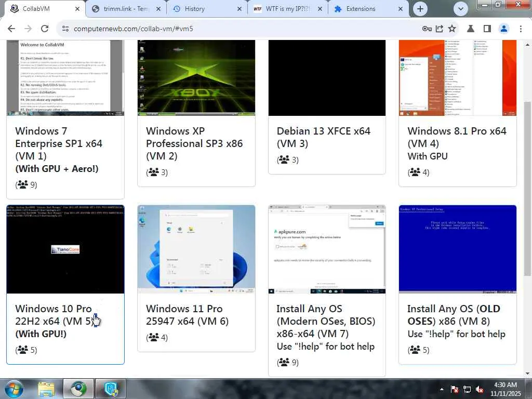Viewport: 532px width, 399px height.
Task: Click Windows XP Professional SP3 x86 title
Action: point(194,143)
